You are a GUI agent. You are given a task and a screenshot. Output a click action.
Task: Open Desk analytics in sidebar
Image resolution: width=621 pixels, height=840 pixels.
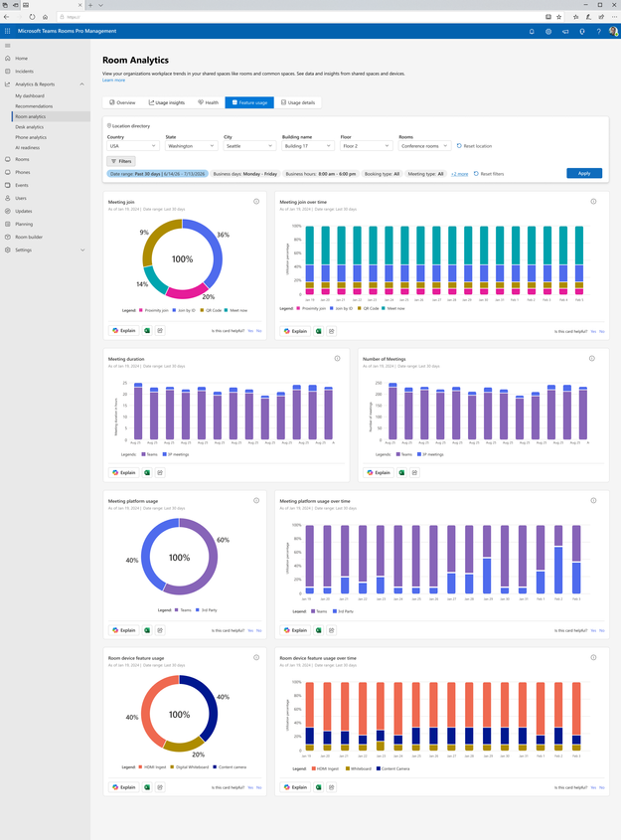(30, 127)
